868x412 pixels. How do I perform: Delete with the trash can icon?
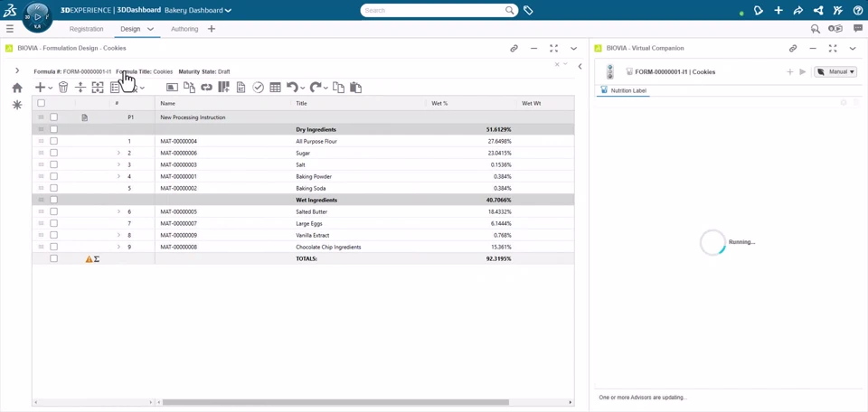click(x=63, y=88)
